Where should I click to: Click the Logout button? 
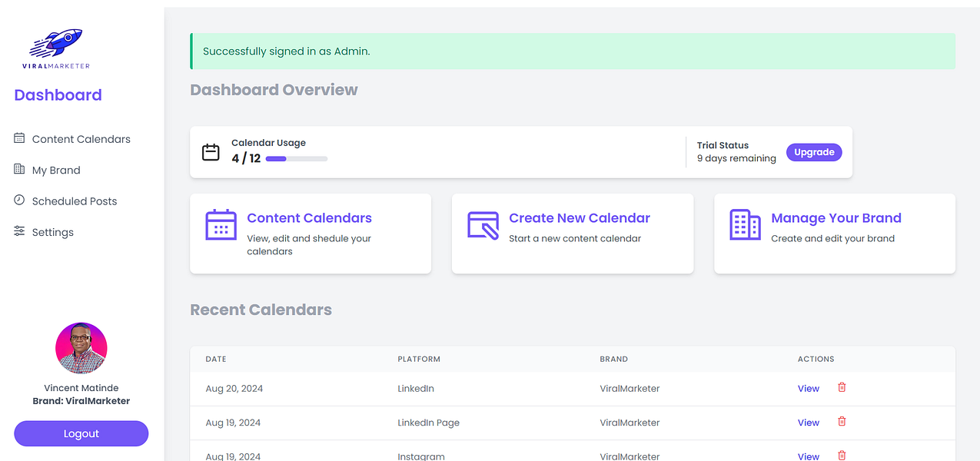point(81,433)
